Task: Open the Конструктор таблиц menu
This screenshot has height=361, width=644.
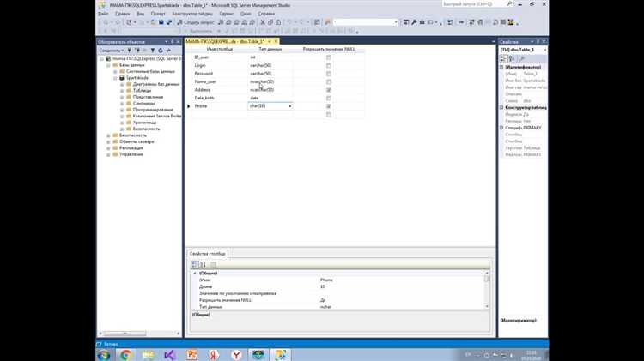Action: [192, 14]
